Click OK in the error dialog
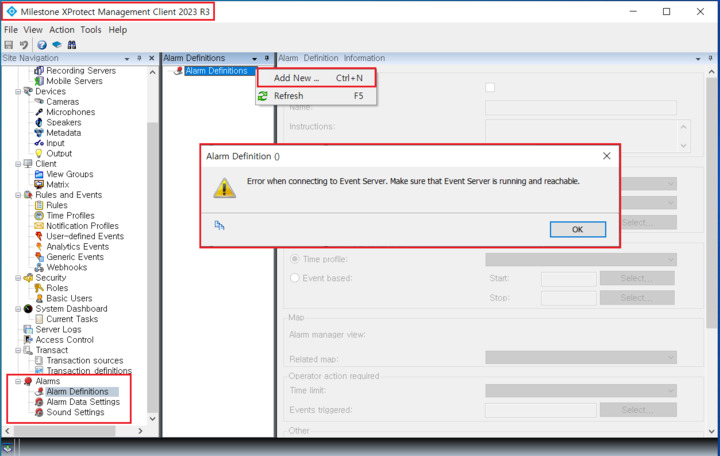 (577, 229)
